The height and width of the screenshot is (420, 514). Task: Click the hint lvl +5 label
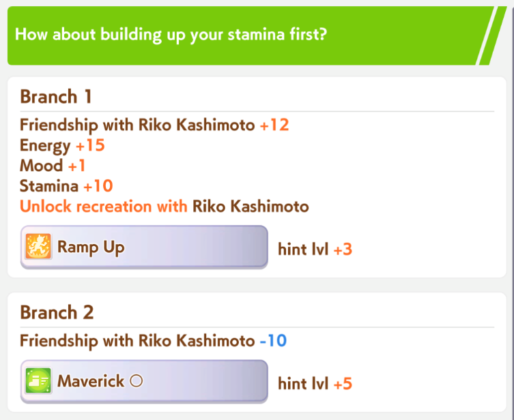pos(315,384)
